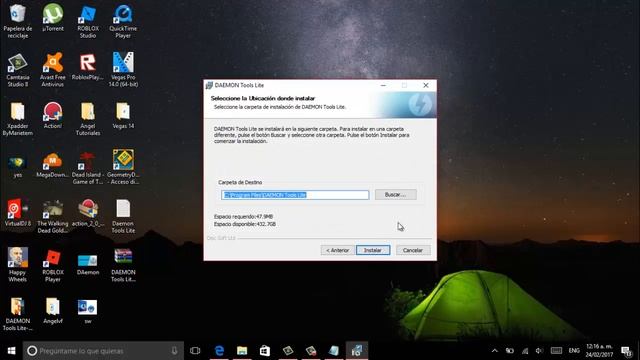Click the Instalar button
This screenshot has width=640, height=360.
click(x=373, y=250)
